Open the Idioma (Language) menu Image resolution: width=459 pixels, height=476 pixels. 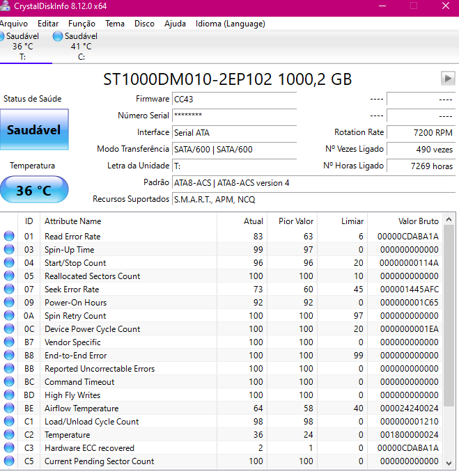[x=231, y=24]
